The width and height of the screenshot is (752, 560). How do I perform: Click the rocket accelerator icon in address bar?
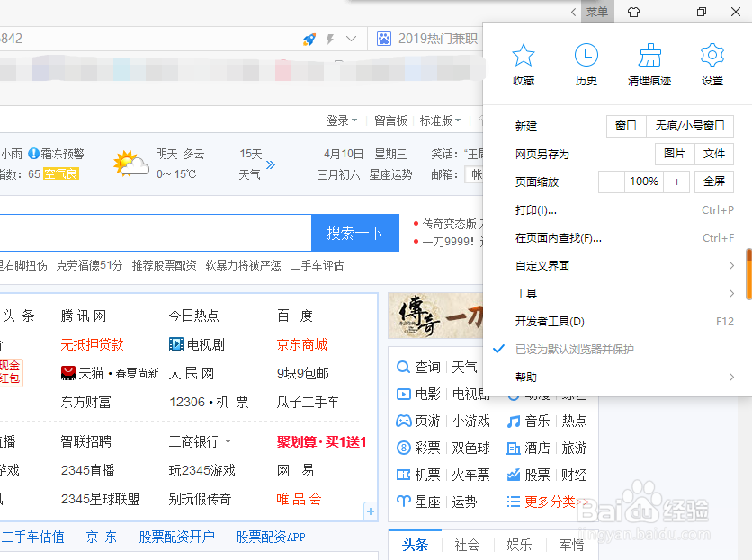tap(309, 39)
